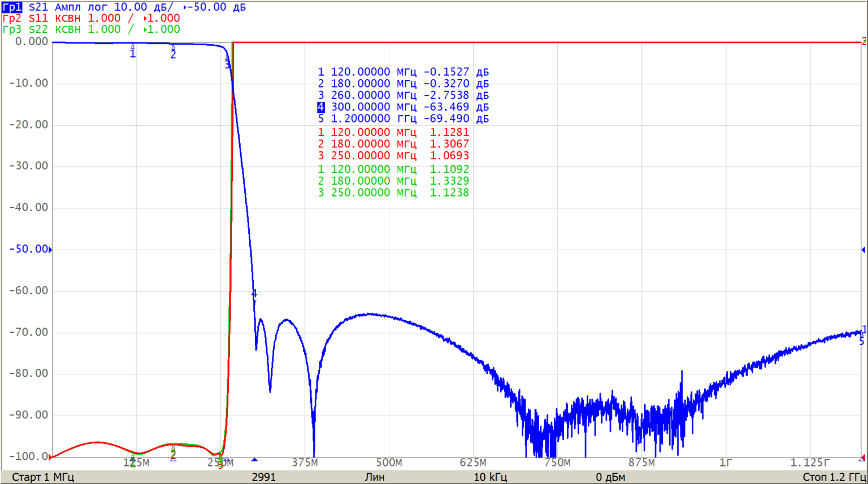The width and height of the screenshot is (868, 484).
Task: Click the Старт 1 МГц field
Action: [x=43, y=477]
